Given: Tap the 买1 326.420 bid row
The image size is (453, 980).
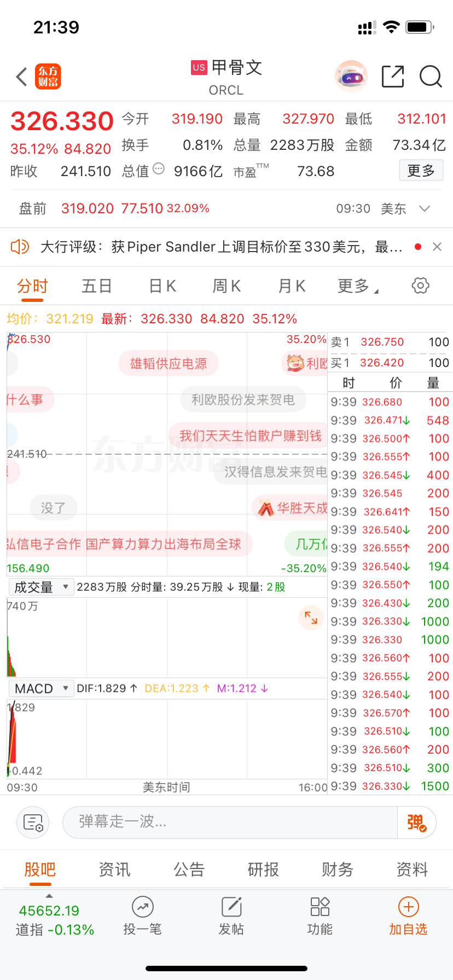Looking at the screenshot, I should 390,363.
